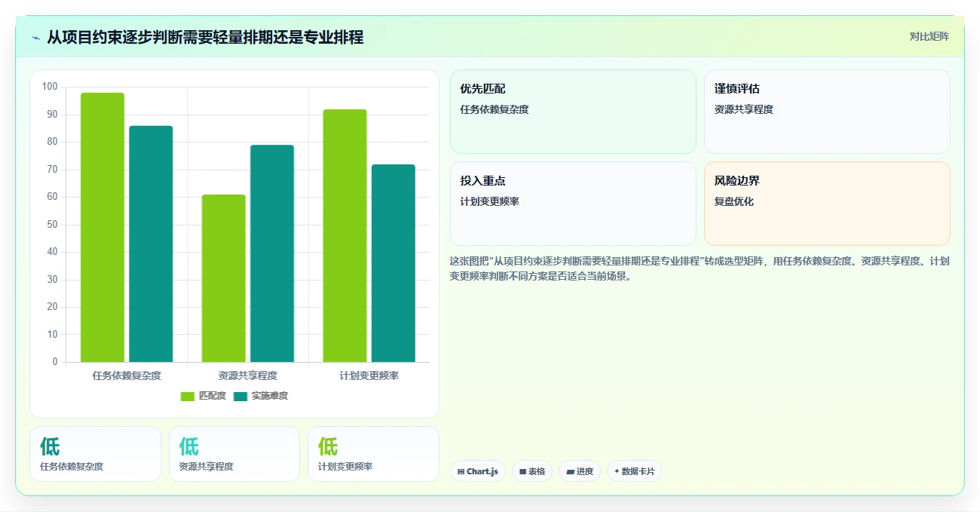Select the title 从项目约束逐步判断需要轻量排期还是专业排程

[205, 37]
